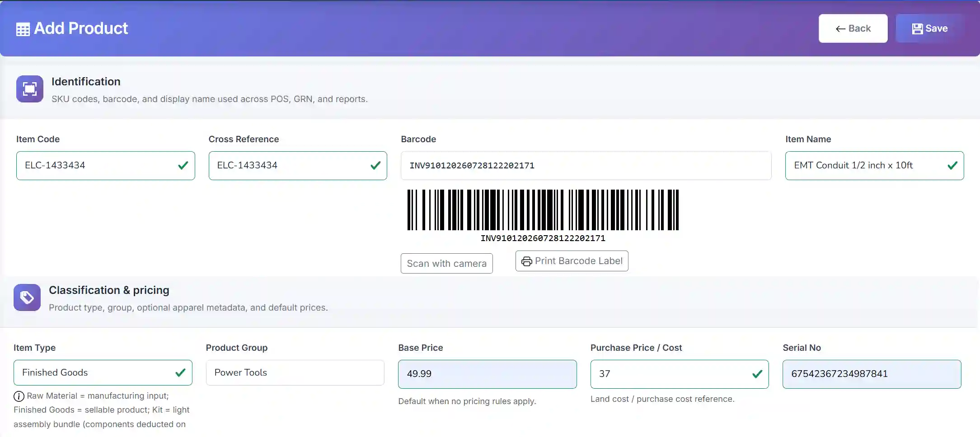
Task: Click 'Land cost / purchase cost reference.' hint
Action: tap(662, 399)
